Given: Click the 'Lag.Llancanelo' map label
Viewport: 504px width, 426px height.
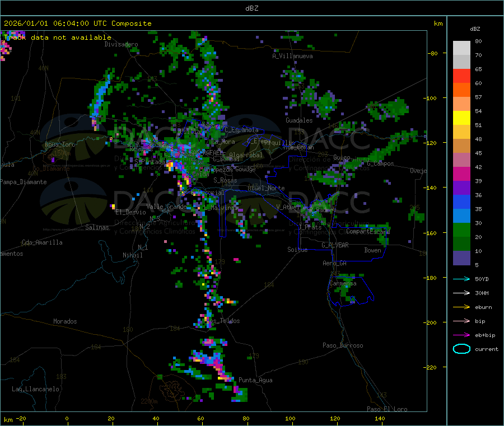Looking at the screenshot, I should point(35,389).
